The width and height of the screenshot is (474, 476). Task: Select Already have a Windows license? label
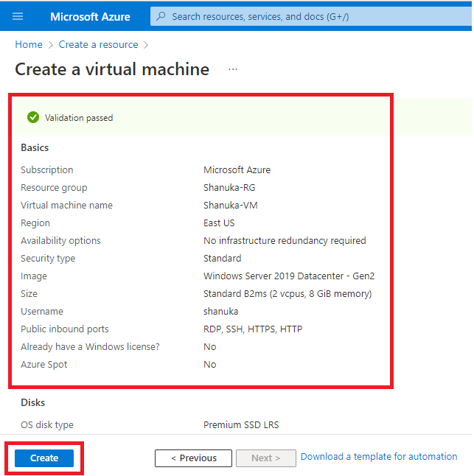(x=90, y=347)
